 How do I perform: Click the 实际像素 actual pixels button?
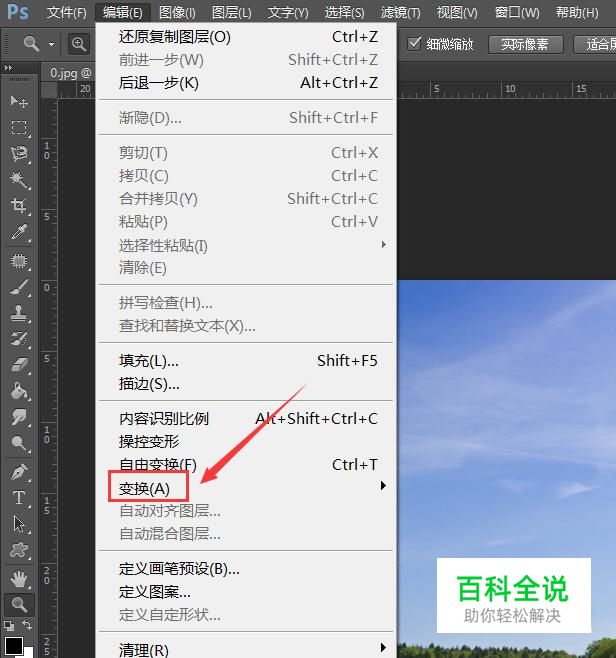click(x=525, y=44)
